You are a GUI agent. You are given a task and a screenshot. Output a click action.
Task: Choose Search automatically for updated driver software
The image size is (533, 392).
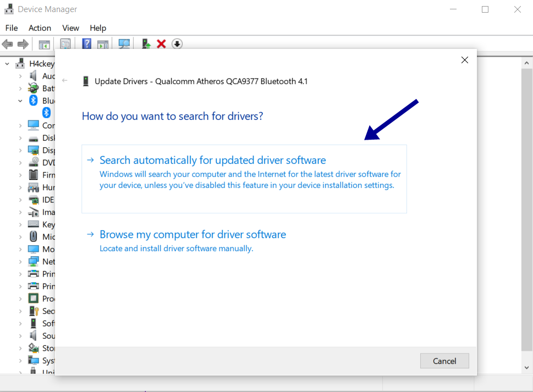coord(212,159)
